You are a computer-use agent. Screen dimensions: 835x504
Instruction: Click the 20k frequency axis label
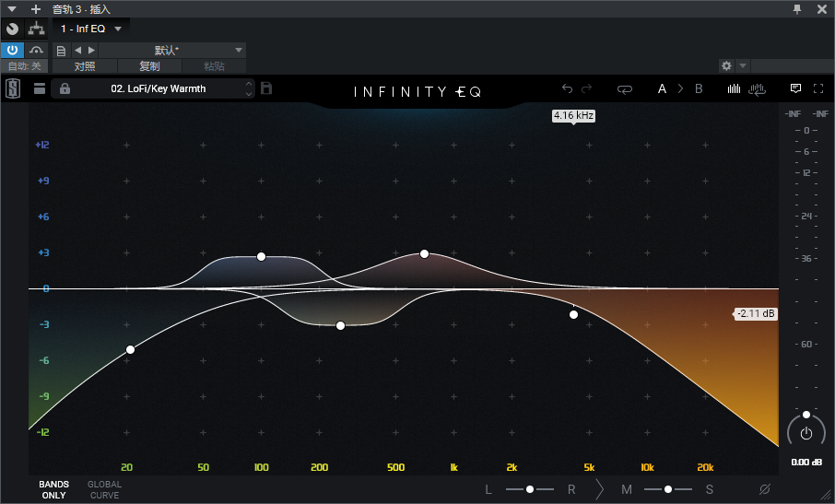coord(705,467)
